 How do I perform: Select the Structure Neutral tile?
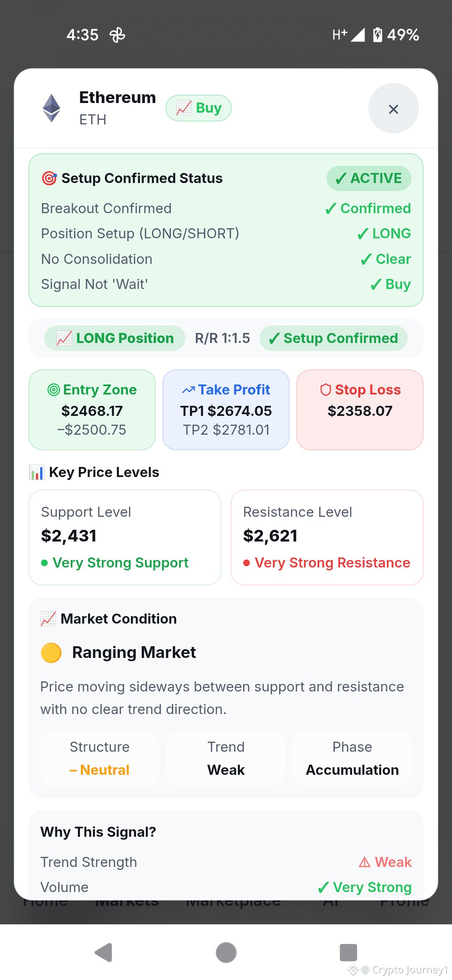[x=100, y=758]
